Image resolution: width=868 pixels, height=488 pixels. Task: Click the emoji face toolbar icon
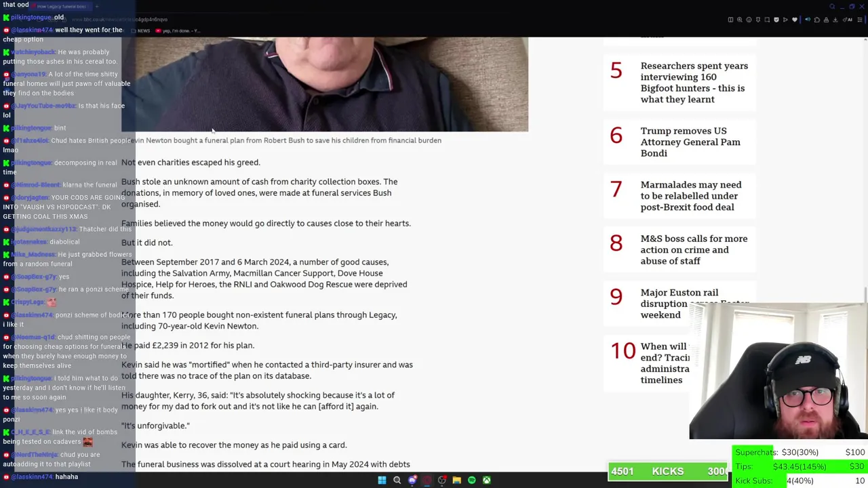click(x=749, y=20)
